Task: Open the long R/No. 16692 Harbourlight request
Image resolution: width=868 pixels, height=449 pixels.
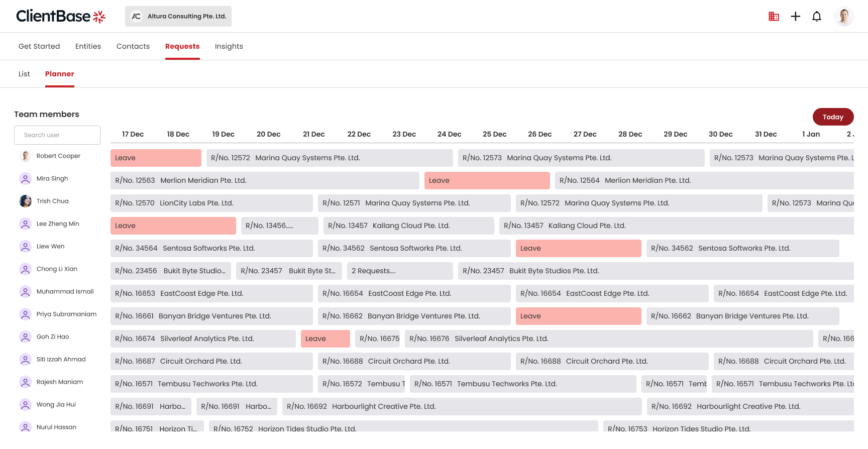Action: (x=462, y=406)
